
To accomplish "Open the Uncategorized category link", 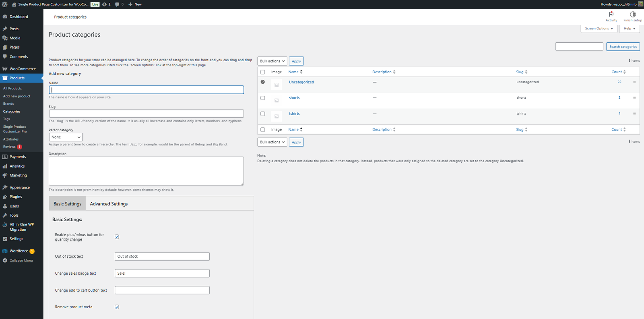I will [301, 82].
